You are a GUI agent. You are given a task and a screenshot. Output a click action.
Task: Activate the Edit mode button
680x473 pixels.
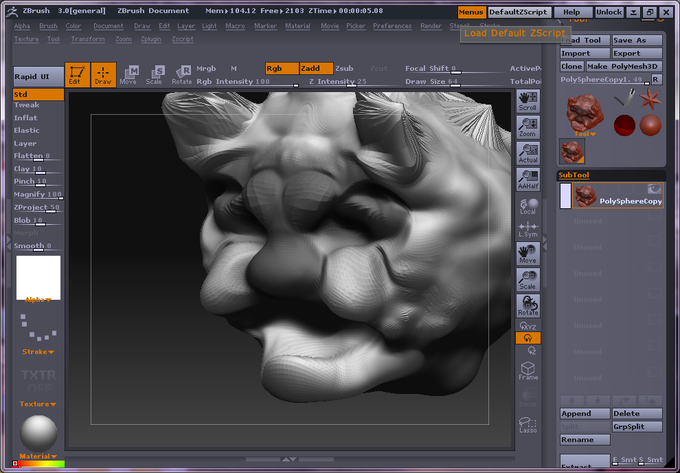[77, 75]
